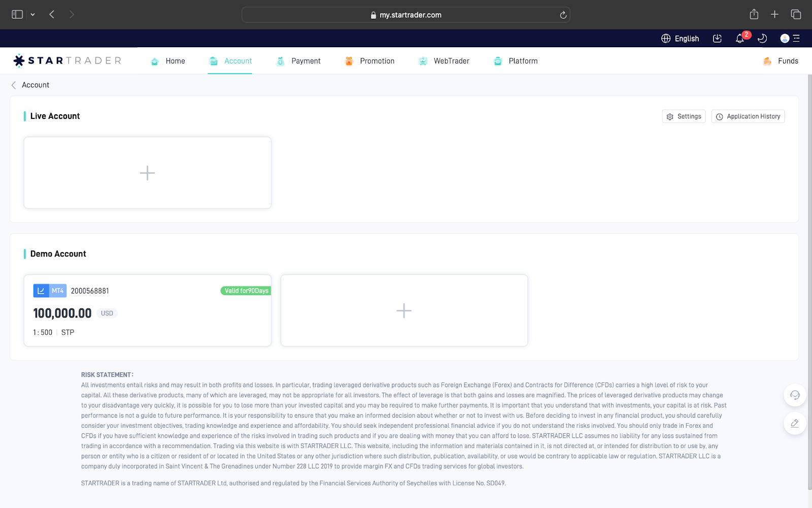Open account Settings
812x508 pixels.
click(684, 116)
